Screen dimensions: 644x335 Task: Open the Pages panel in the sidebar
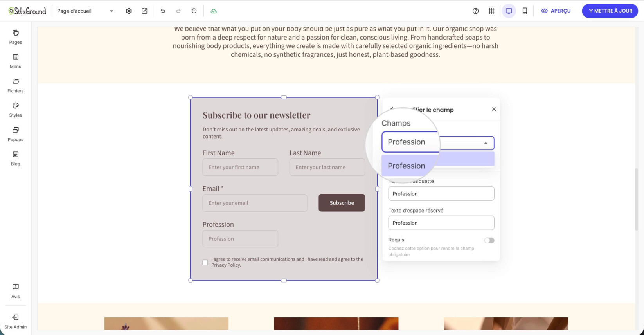(16, 37)
